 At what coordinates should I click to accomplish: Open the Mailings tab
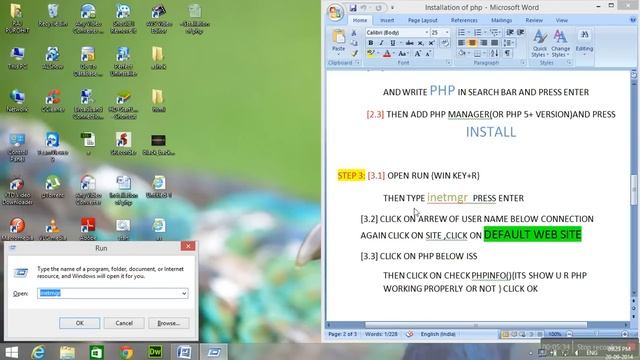[x=502, y=20]
